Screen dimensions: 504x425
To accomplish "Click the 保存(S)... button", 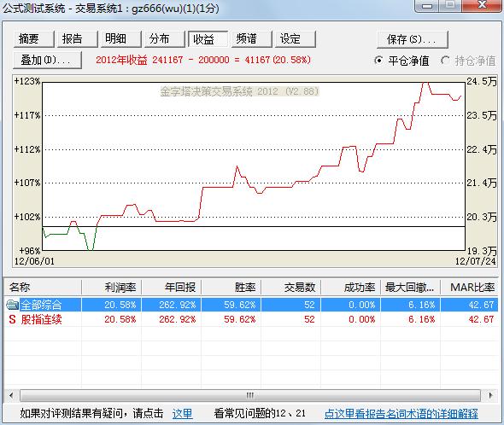I will point(413,39).
